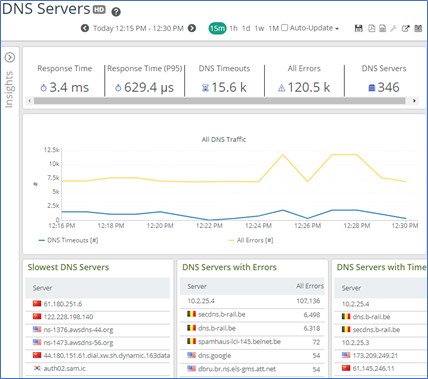
Task: Click the book icon in the toolbar
Action: (x=418, y=28)
